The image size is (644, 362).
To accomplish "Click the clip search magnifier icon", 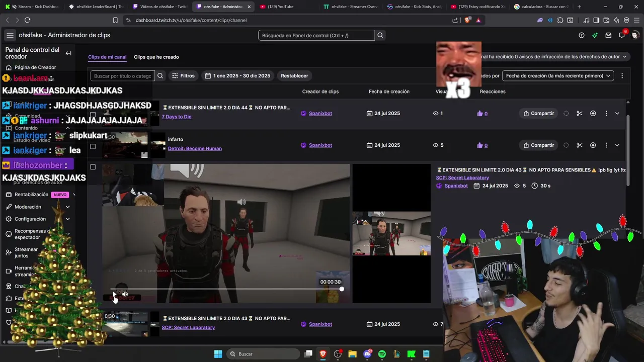I will point(160,76).
